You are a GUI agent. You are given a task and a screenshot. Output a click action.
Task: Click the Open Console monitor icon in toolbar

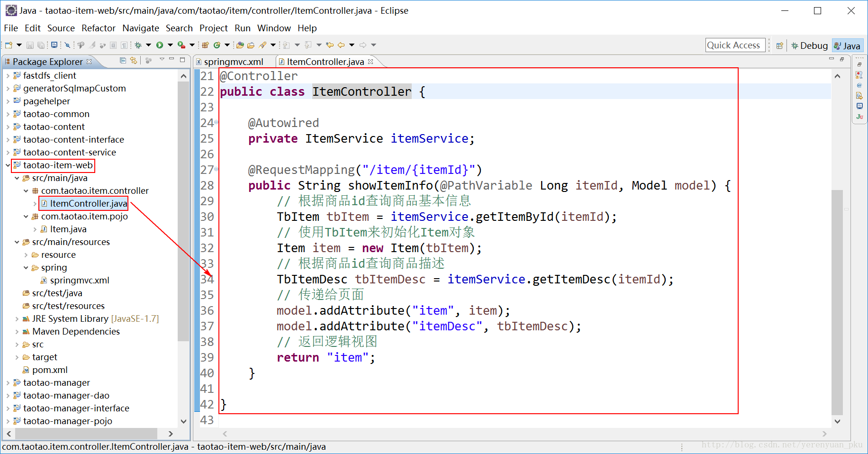pos(54,45)
